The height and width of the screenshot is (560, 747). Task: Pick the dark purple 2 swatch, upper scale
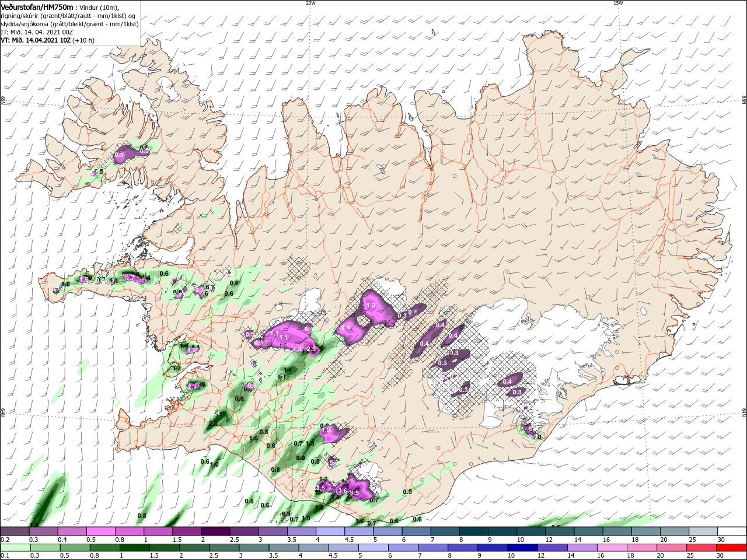click(x=215, y=531)
